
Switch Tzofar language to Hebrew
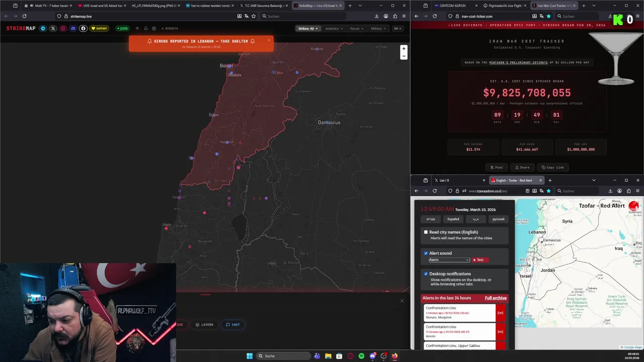[431, 219]
